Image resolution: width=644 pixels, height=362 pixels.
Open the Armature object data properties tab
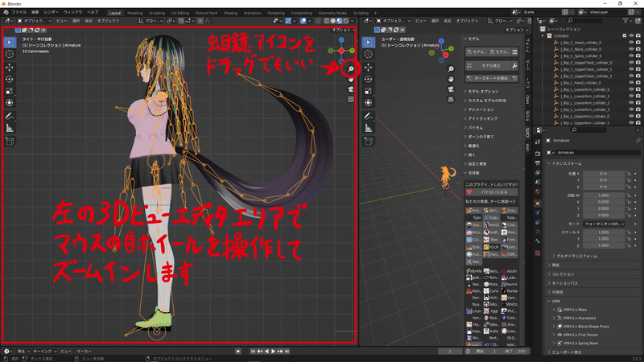tap(538, 232)
